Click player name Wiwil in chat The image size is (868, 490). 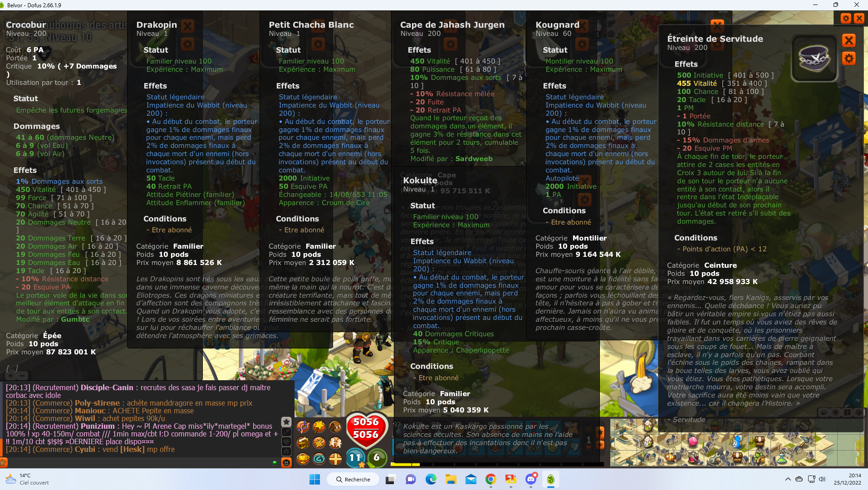point(85,418)
